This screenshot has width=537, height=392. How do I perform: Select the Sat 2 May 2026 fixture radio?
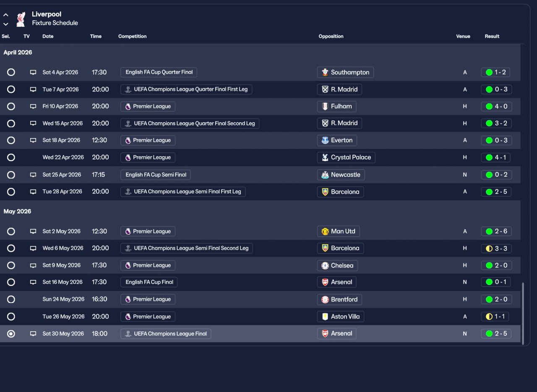pyautogui.click(x=11, y=231)
